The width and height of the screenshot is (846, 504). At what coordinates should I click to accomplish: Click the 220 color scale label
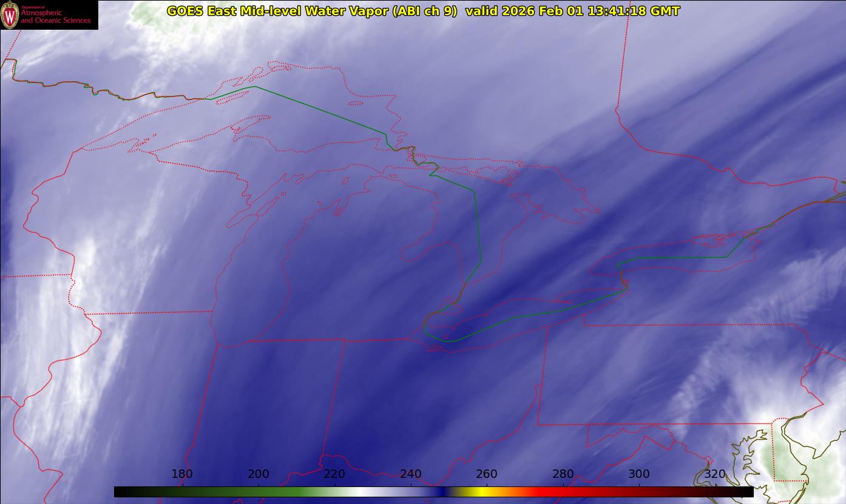[x=334, y=474]
